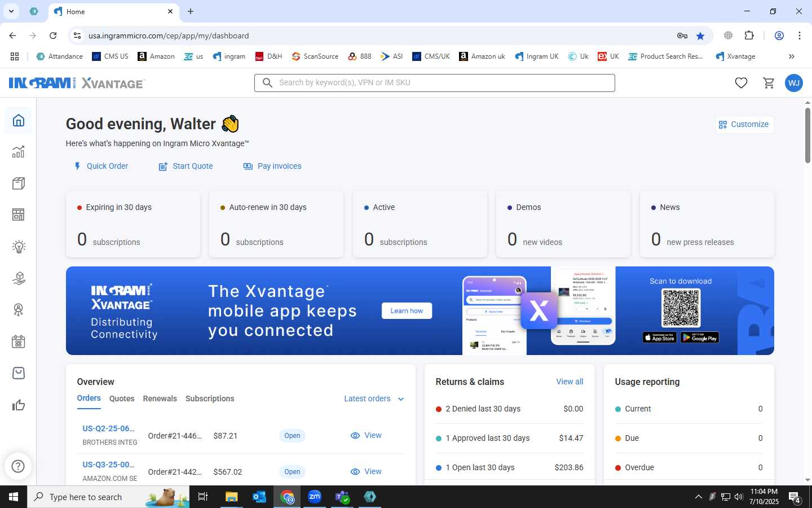The image size is (812, 508).
Task: Expand the hidden bookmarks chevron
Action: (792, 56)
